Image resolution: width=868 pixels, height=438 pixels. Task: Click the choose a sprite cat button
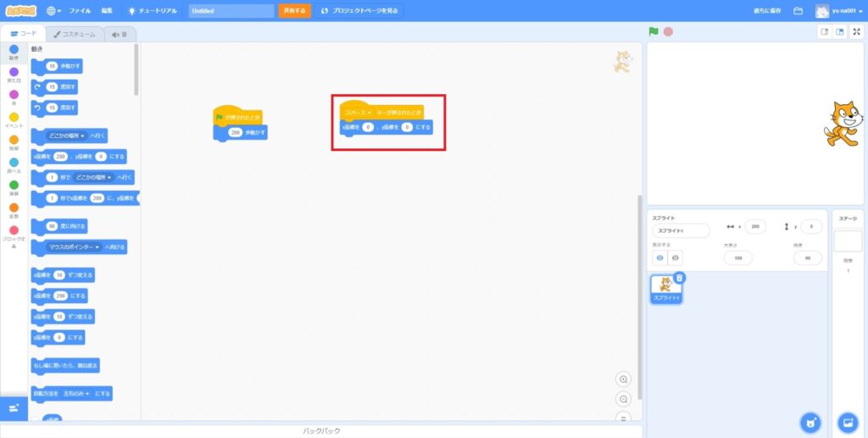(x=810, y=423)
